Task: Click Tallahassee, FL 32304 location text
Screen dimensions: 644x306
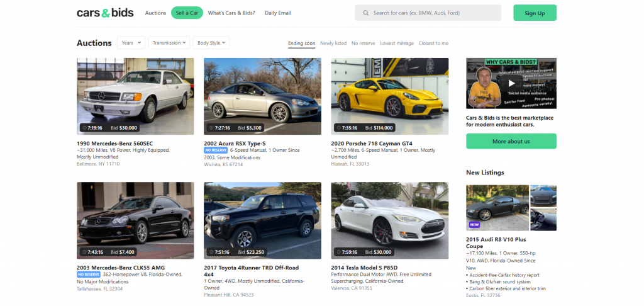Action: point(100,289)
